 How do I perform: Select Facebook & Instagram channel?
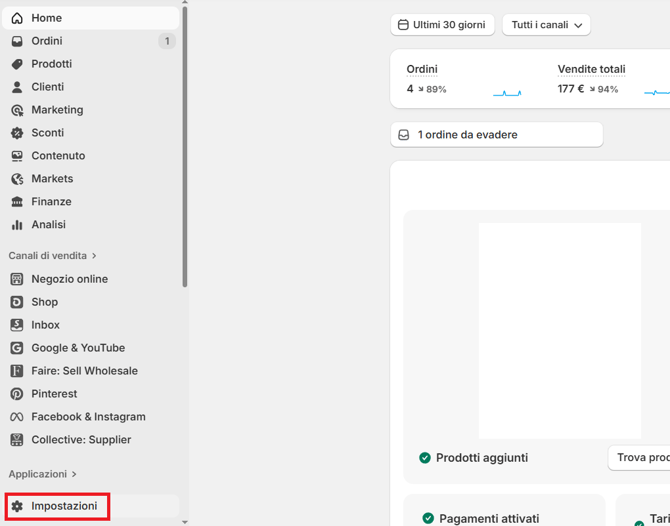click(x=88, y=417)
